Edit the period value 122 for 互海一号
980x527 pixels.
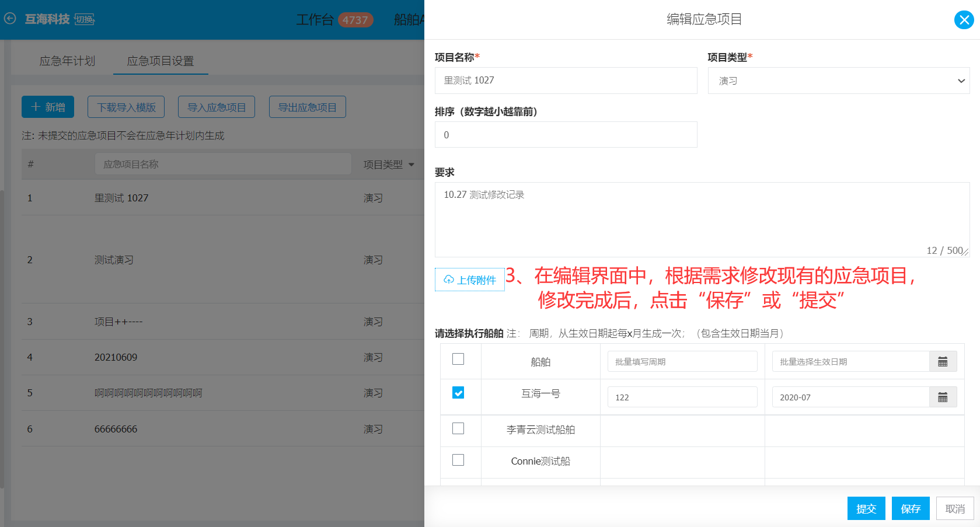tap(682, 397)
